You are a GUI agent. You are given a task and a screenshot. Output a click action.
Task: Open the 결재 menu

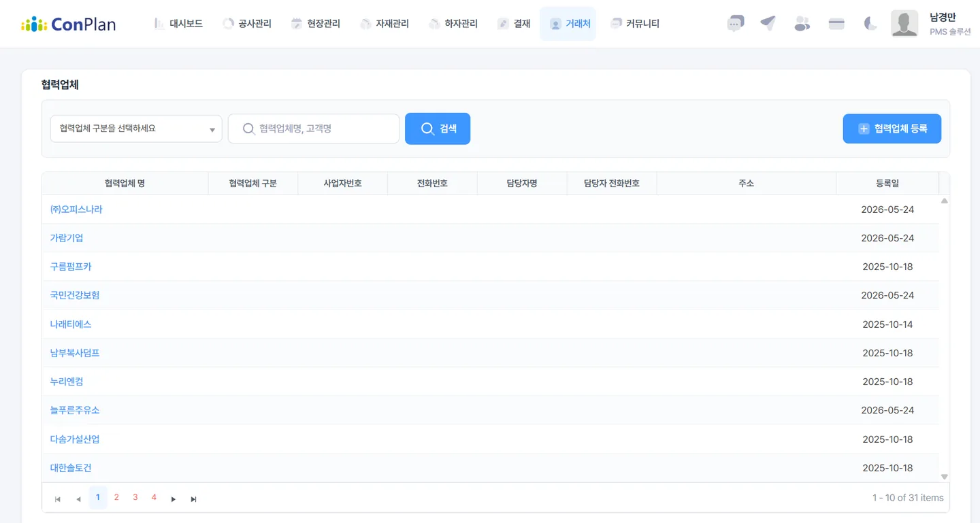click(x=514, y=24)
